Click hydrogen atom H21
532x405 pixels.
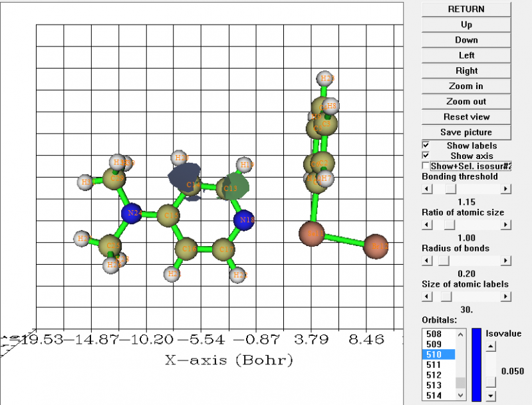point(172,274)
